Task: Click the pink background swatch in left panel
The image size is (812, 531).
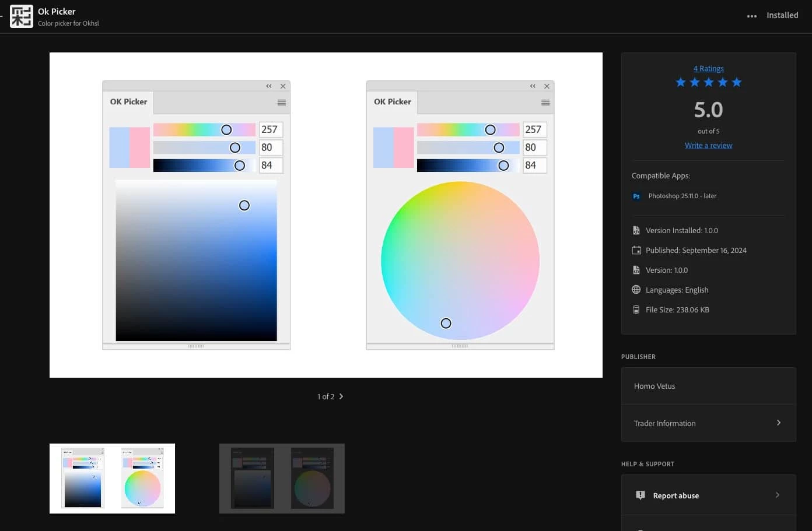Action: tap(140, 147)
